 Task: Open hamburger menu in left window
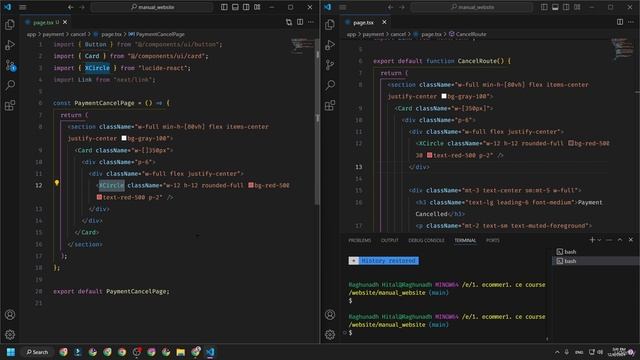[x=22, y=7]
